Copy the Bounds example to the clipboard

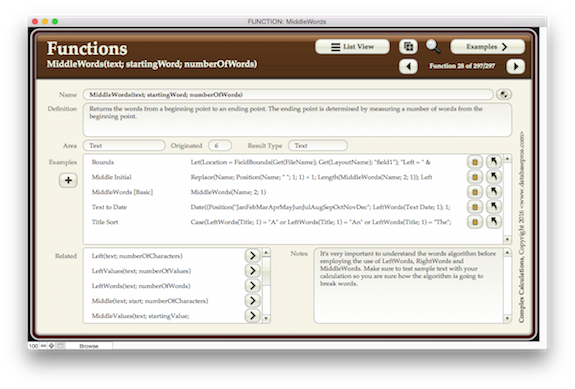pos(475,162)
